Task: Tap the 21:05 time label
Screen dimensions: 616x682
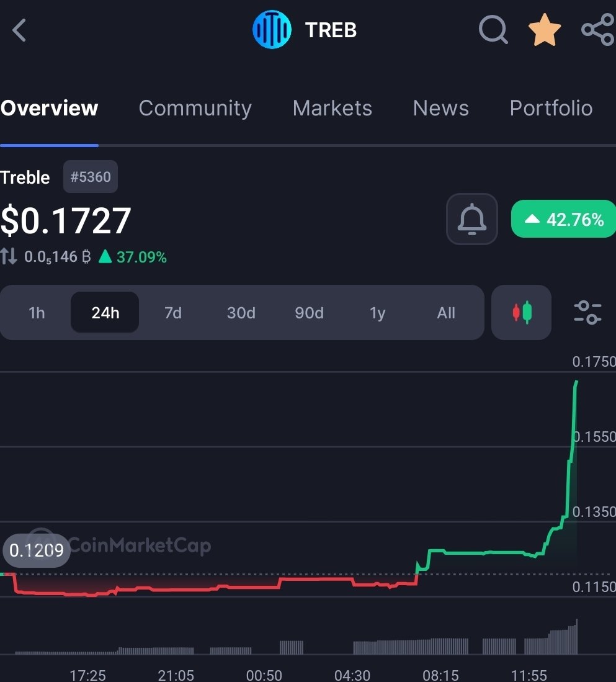Action: tap(176, 675)
